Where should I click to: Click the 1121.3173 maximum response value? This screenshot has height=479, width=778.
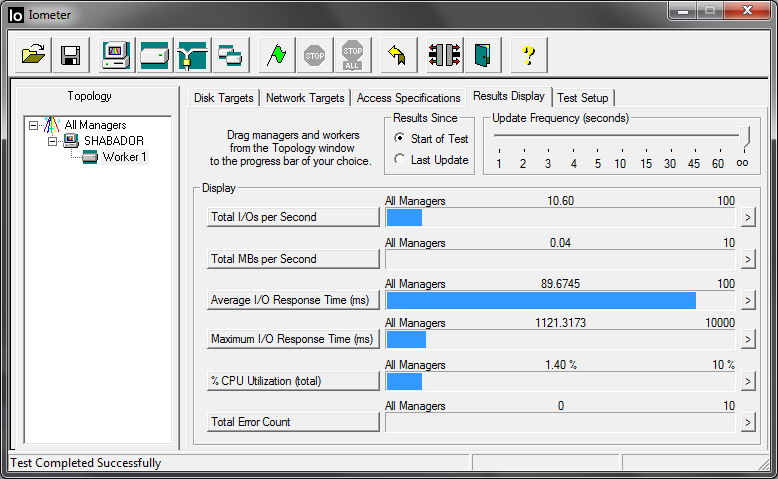(560, 323)
